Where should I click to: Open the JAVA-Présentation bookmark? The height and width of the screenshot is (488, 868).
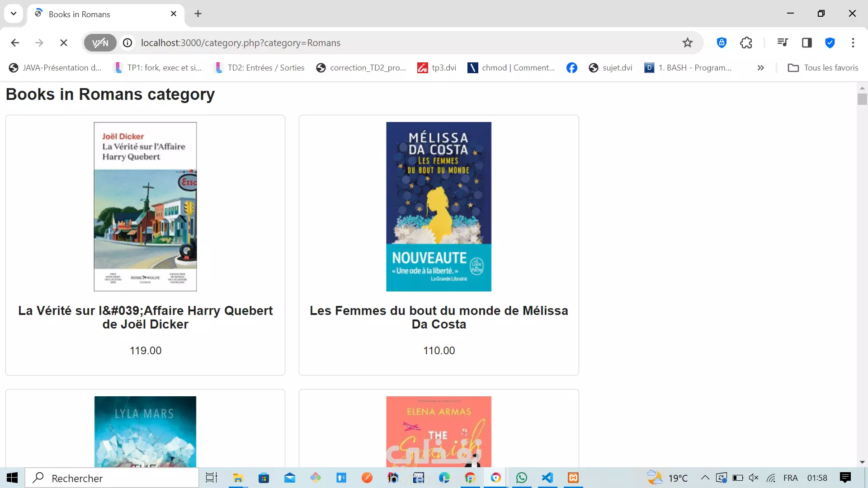pyautogui.click(x=55, y=68)
